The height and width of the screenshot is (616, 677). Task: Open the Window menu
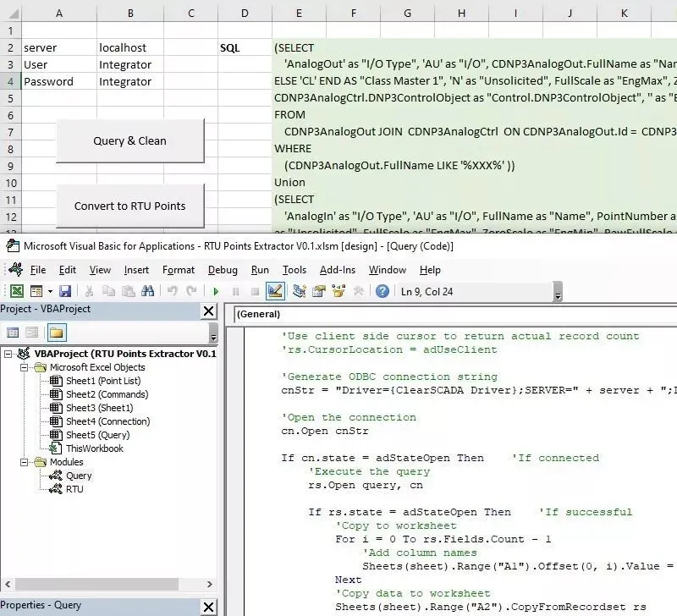[x=388, y=270]
